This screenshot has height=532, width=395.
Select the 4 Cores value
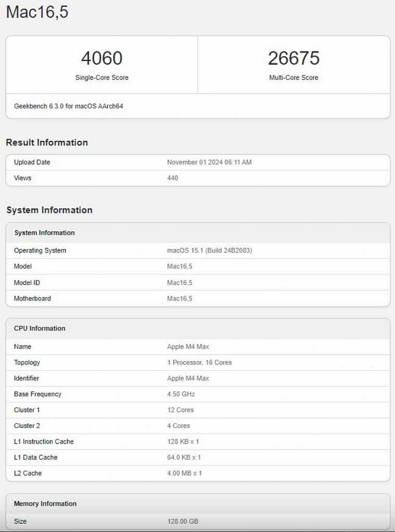pos(178,426)
